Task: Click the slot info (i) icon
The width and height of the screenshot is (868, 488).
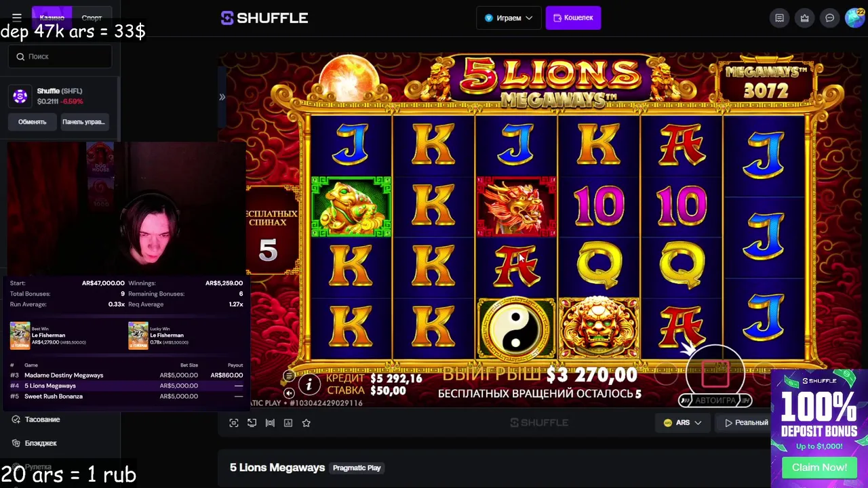Action: (x=309, y=385)
